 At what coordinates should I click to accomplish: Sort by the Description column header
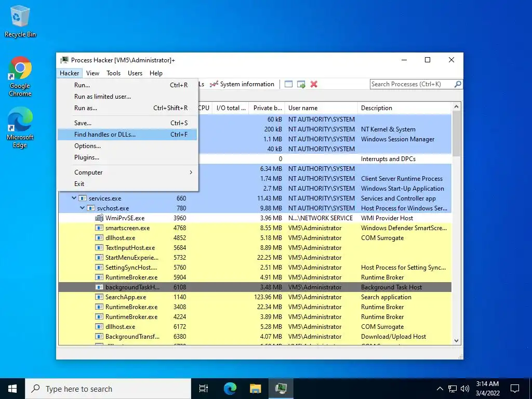pyautogui.click(x=405, y=108)
